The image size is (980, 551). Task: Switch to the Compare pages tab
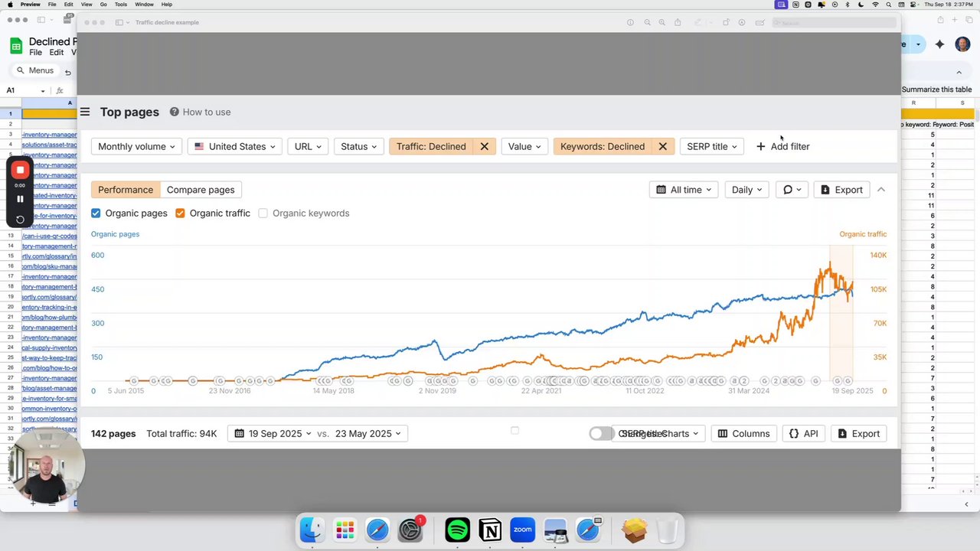[x=201, y=190]
